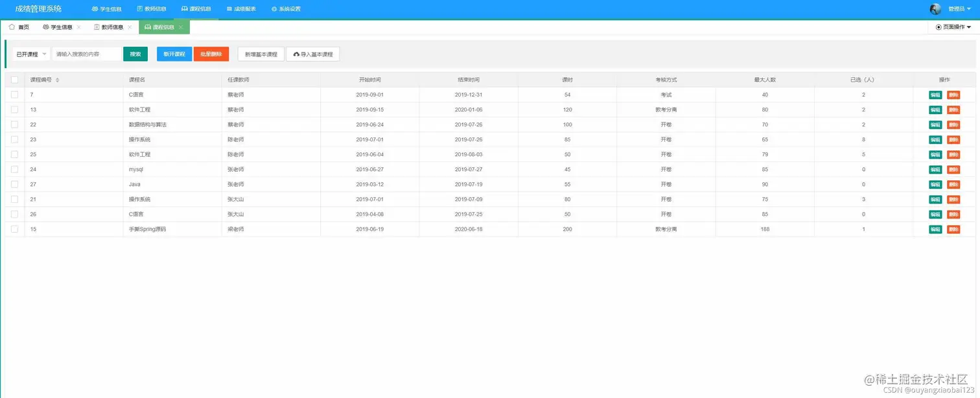The height and width of the screenshot is (398, 980).
Task: Edit course 7 C语言 row
Action: pos(935,95)
